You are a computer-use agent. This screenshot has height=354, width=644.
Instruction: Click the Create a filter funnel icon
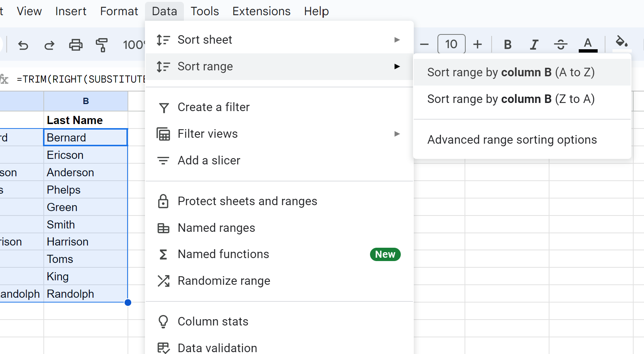tap(164, 107)
